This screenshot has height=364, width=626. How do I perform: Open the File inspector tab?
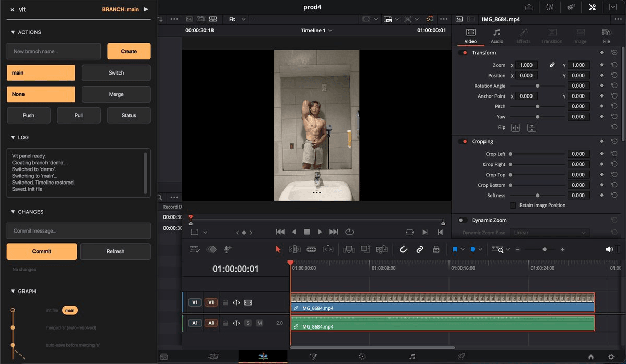coord(607,36)
